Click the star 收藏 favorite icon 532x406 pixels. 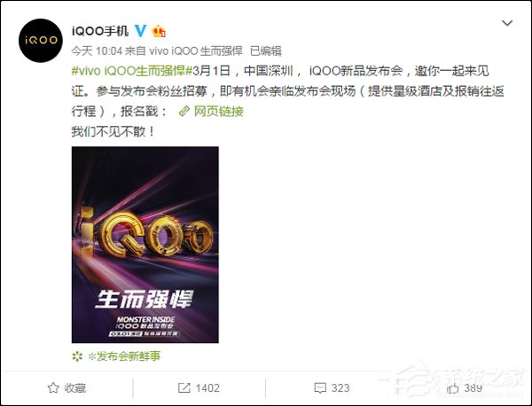point(53,387)
